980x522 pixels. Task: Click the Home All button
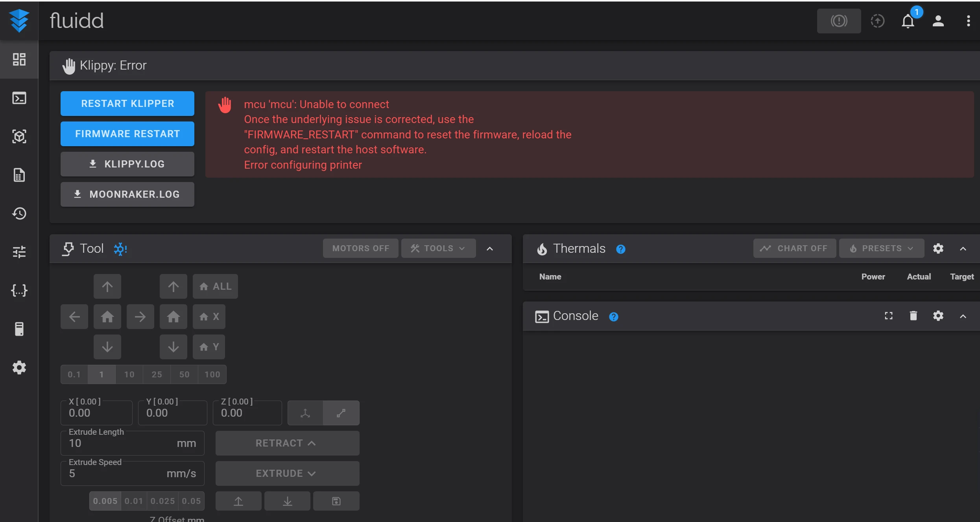tap(215, 286)
